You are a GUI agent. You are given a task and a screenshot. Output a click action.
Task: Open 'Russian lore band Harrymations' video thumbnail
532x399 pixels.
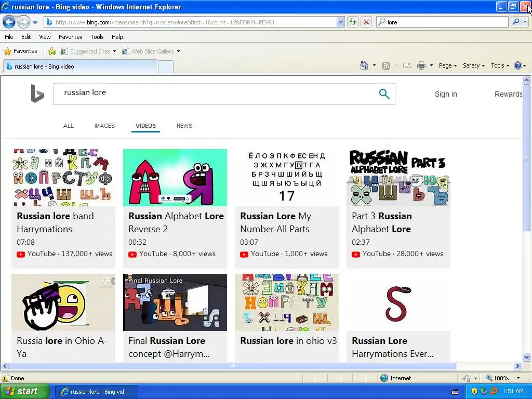[63, 178]
